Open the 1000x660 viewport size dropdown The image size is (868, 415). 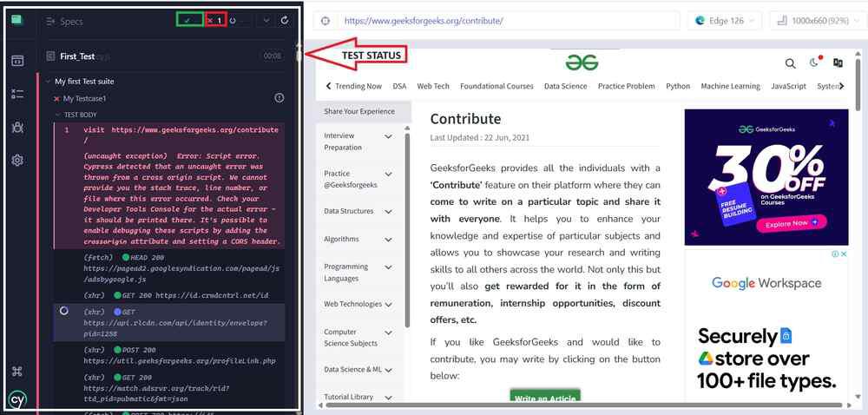[x=819, y=21]
